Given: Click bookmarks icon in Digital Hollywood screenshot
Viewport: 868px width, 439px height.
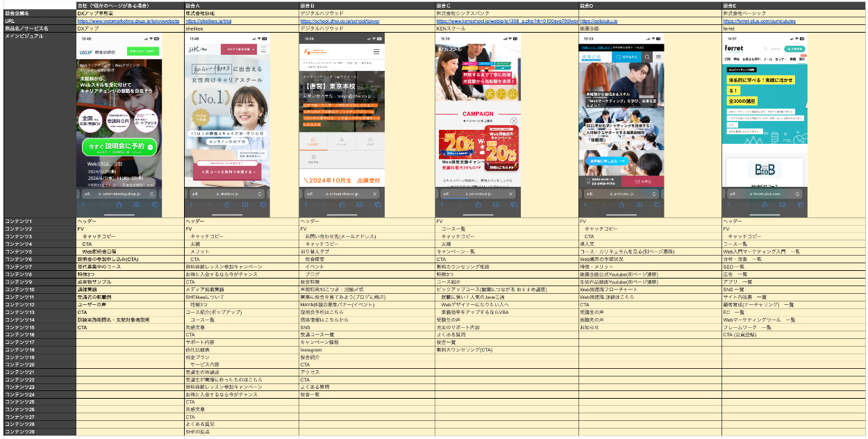Looking at the screenshot, I should pos(360,205).
